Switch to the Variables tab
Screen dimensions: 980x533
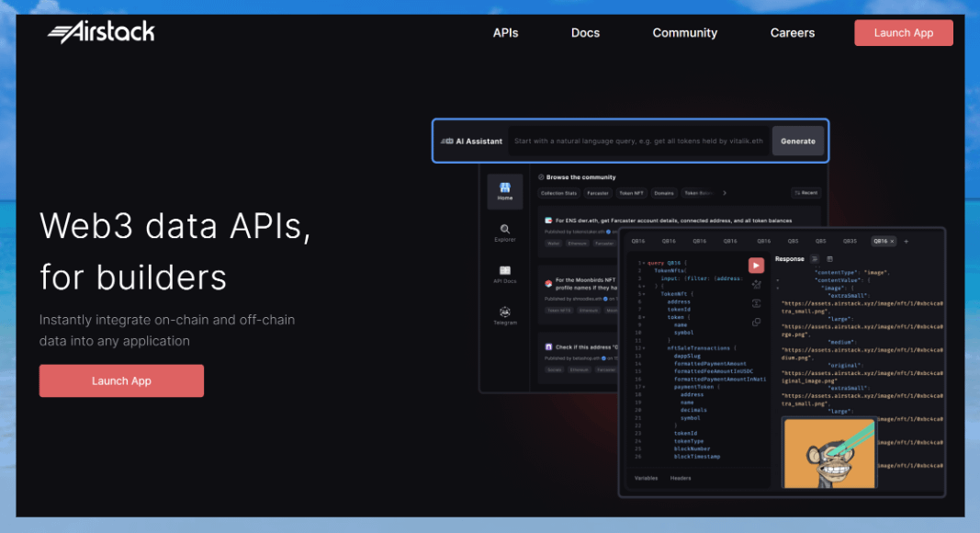[647, 478]
